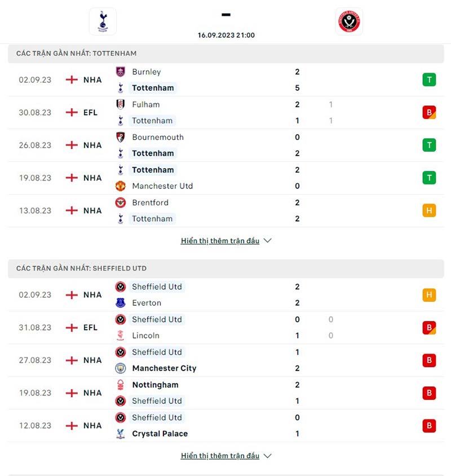Click the yellow H badge for the Everton draw
Screen dimensions: 451x476
430,294
